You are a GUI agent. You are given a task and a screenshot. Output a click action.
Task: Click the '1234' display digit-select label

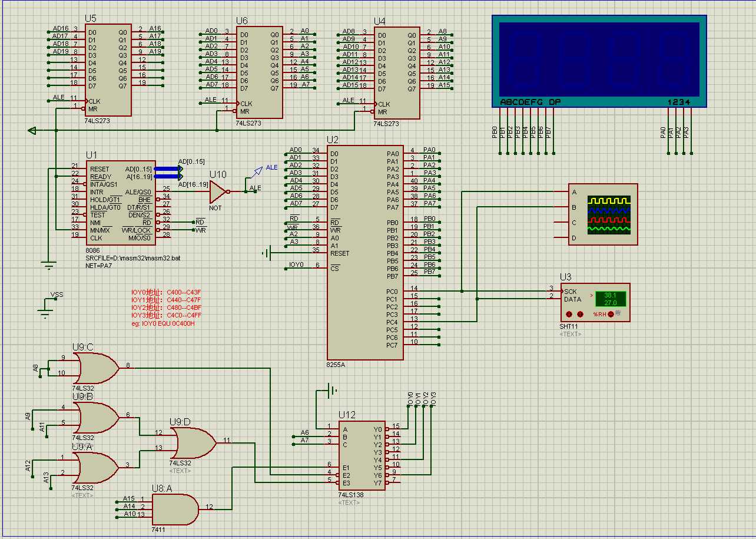678,102
